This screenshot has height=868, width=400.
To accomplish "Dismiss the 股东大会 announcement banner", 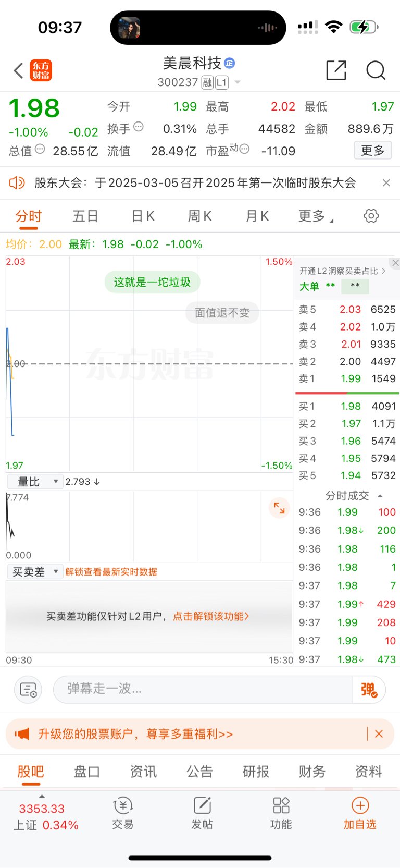I will click(386, 182).
